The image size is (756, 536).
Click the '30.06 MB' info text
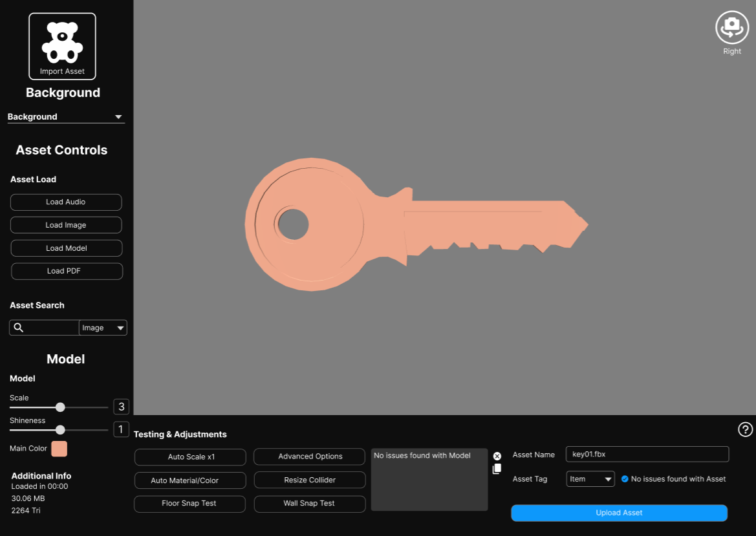pyautogui.click(x=28, y=498)
